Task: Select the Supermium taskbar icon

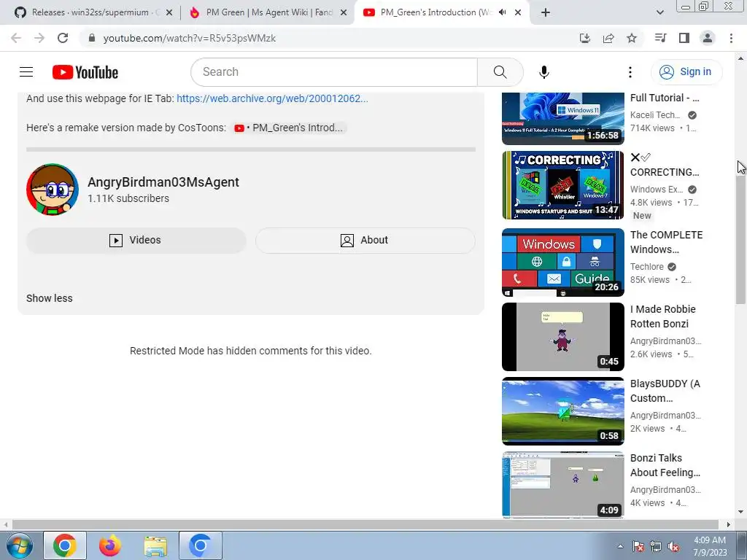Action: [x=200, y=545]
